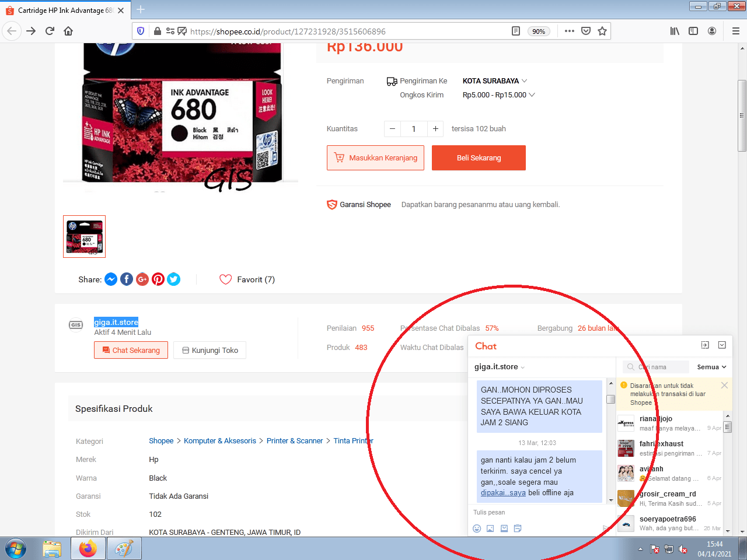
Task: Click Beli Sekarang to buy now
Action: point(479,157)
